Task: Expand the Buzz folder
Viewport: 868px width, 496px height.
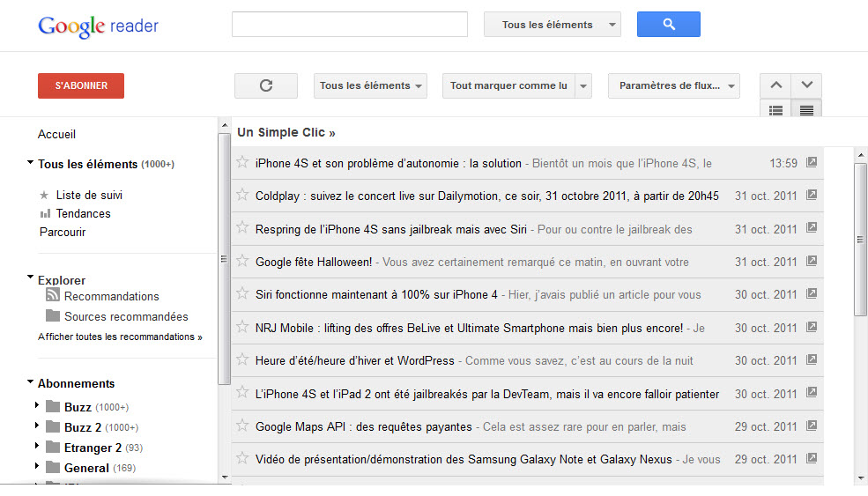Action: coord(37,405)
